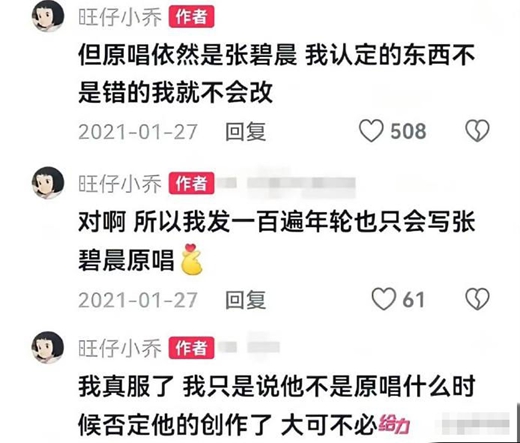Open avatar of third comment author
This screenshot has height=443, width=520.
(48, 347)
